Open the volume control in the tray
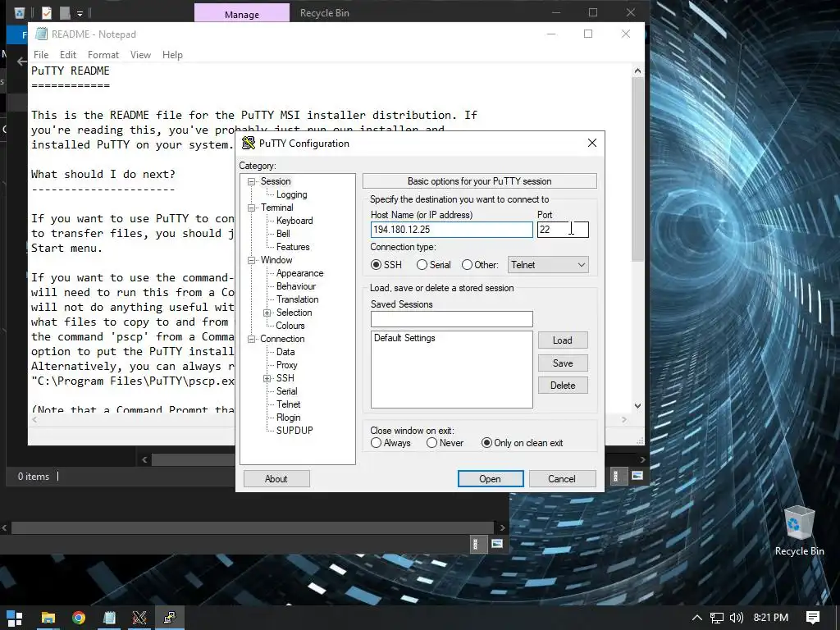The image size is (840, 630). [x=737, y=618]
